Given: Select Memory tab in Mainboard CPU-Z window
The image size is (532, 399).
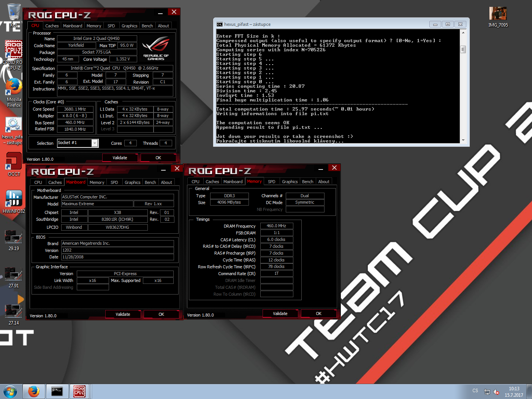Looking at the screenshot, I should pyautogui.click(x=97, y=182).
